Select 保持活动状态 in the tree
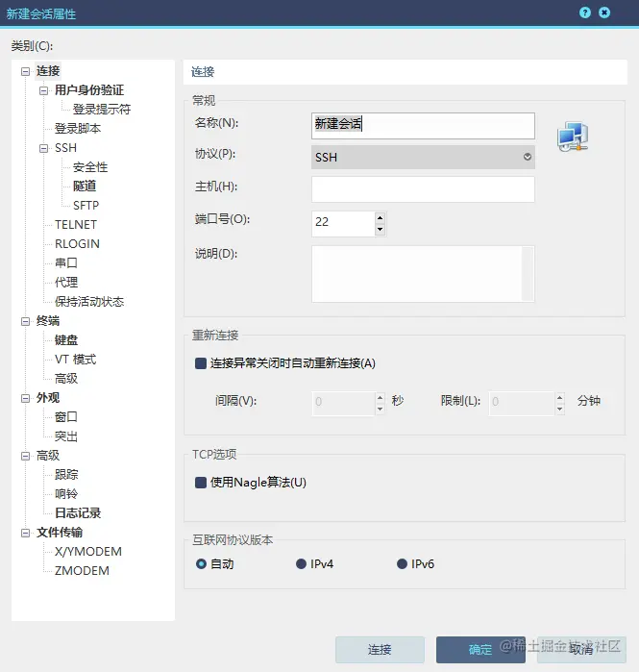639x672 pixels. click(x=89, y=302)
